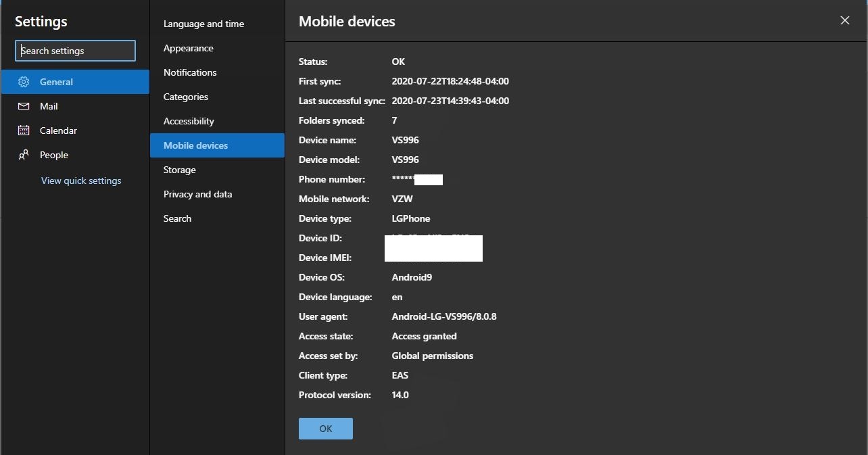Open View quick settings link
The image size is (868, 455).
click(81, 181)
